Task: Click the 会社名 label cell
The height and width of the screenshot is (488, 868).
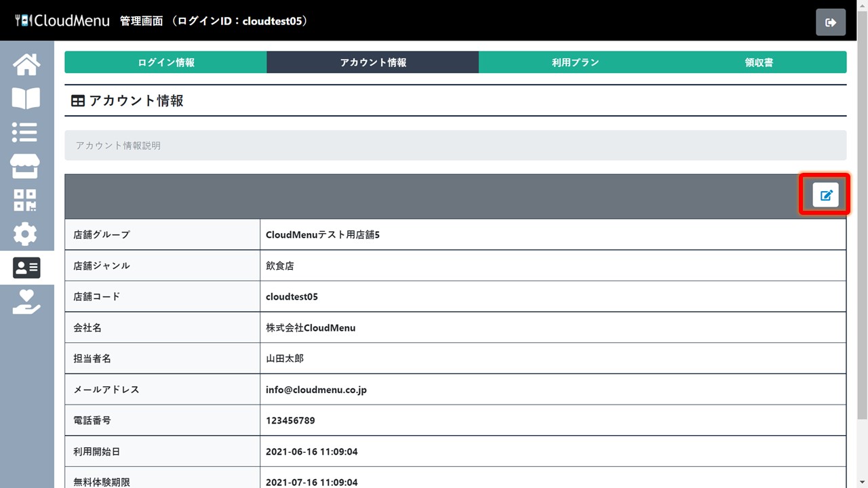Action: pos(163,328)
